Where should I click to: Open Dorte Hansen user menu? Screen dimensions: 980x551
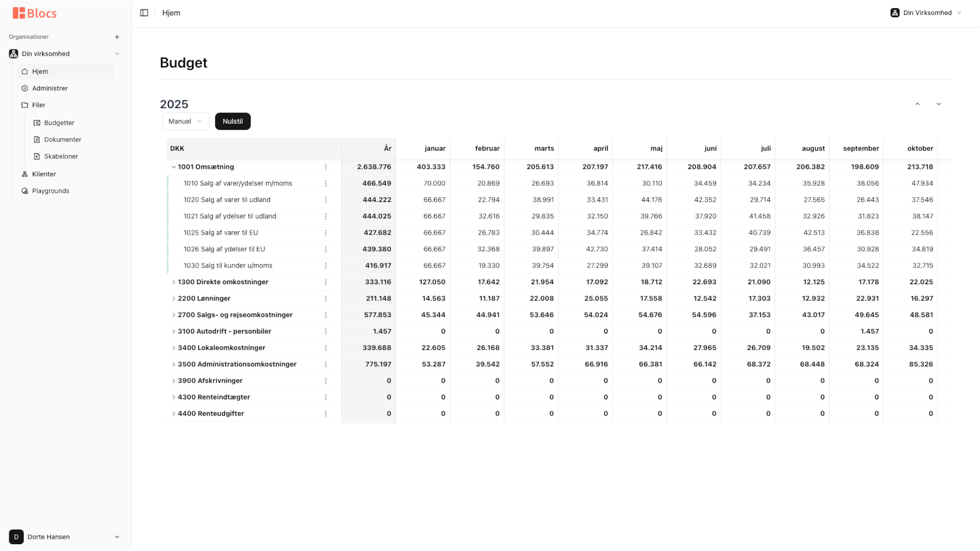pos(65,537)
